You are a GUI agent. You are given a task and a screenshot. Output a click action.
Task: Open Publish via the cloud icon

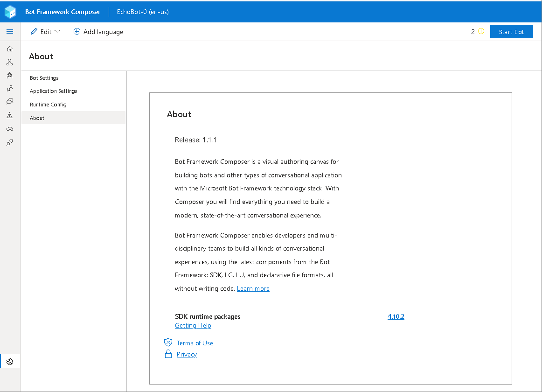point(10,129)
